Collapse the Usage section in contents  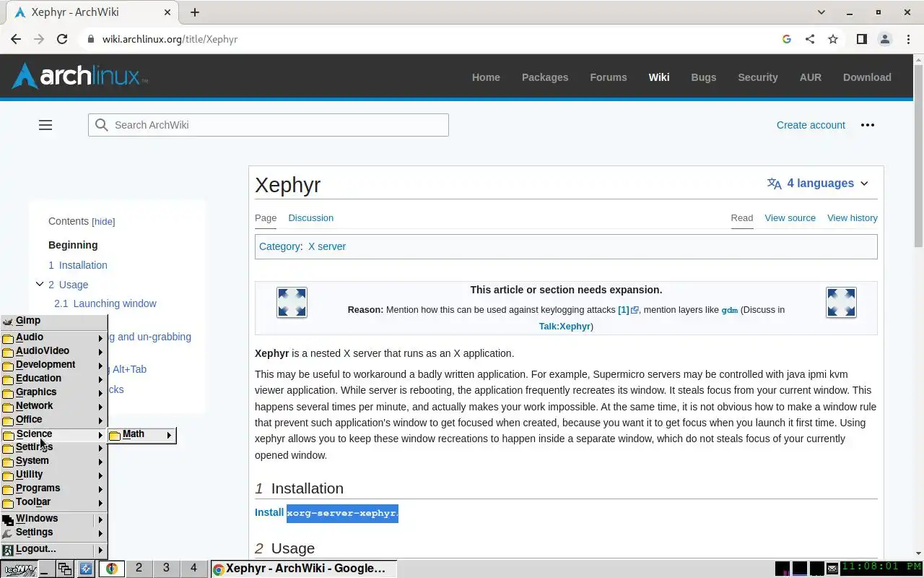pos(40,285)
